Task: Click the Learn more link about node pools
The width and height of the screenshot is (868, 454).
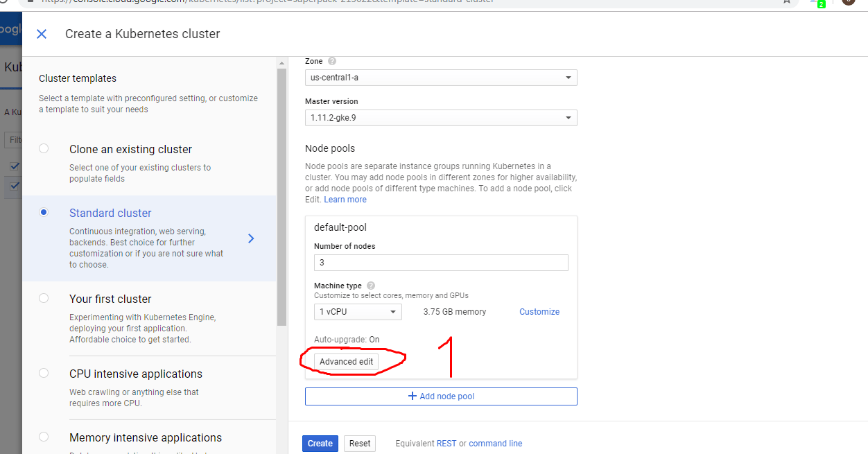Action: 345,199
